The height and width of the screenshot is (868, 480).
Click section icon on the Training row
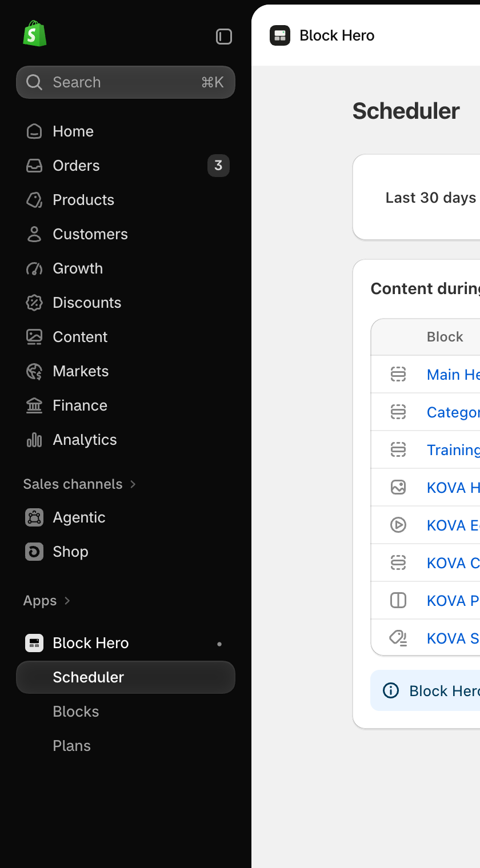(x=398, y=449)
